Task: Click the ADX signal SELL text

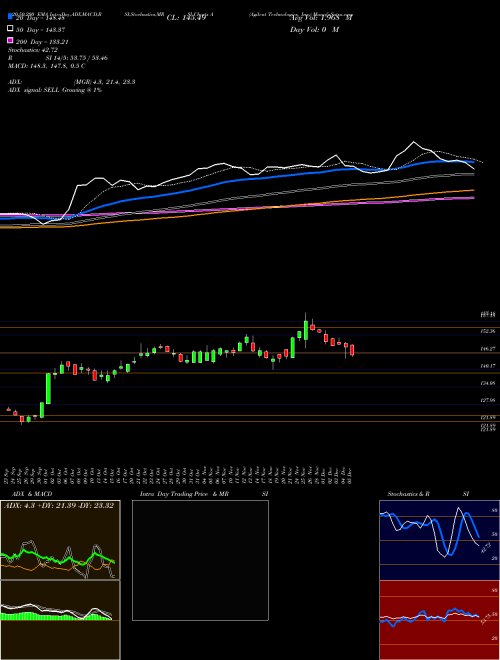Action: coord(55,90)
